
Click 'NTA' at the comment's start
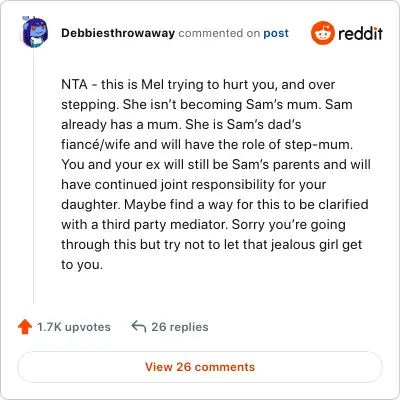(x=74, y=84)
